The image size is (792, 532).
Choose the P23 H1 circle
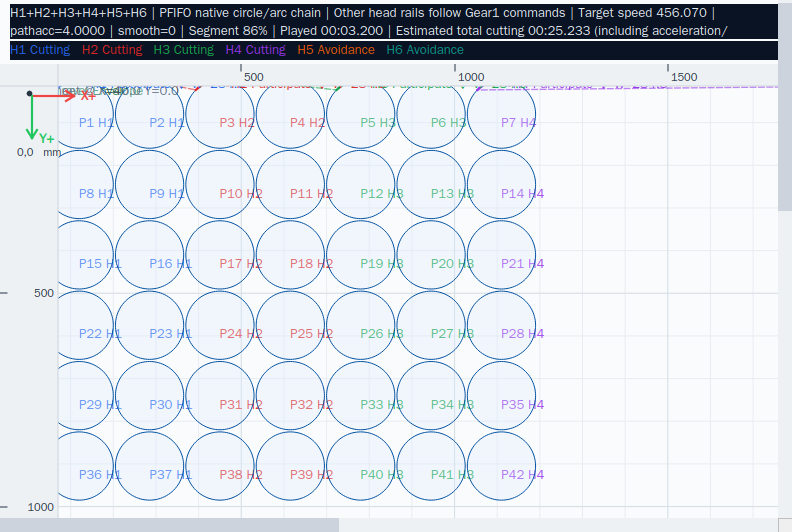click(150, 325)
